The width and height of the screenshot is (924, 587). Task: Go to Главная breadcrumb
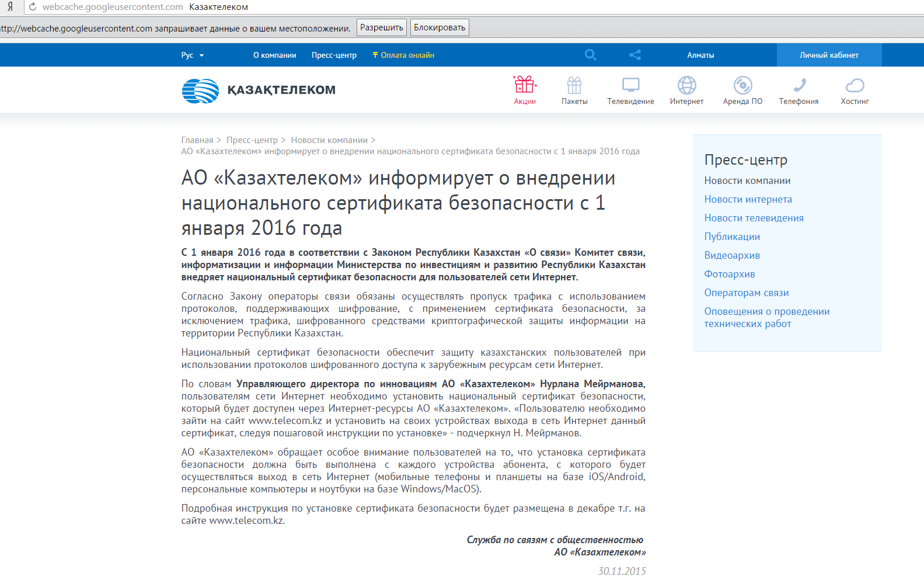point(197,140)
